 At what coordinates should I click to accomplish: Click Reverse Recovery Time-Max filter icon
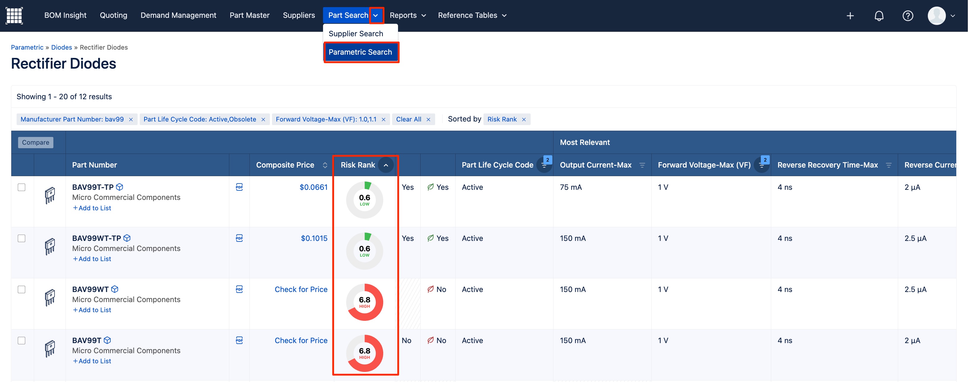pos(888,165)
